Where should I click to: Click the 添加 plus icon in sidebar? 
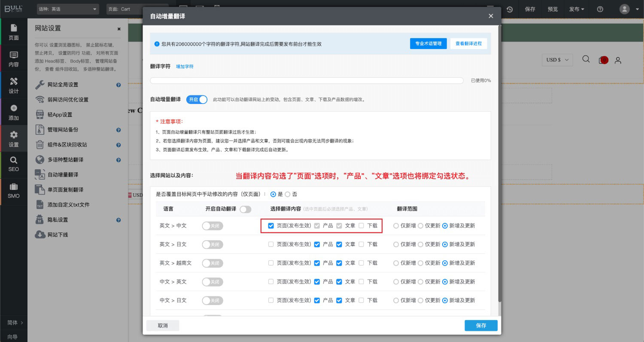pyautogui.click(x=14, y=112)
